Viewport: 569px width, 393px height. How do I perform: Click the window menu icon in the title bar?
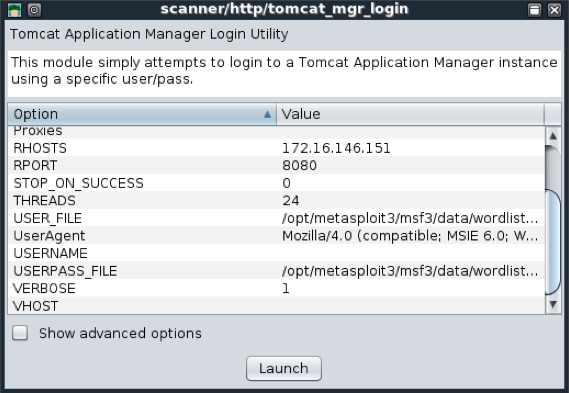click(15, 10)
